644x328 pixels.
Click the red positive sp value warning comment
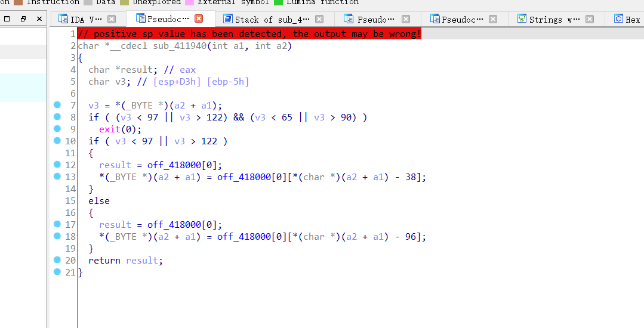point(249,33)
